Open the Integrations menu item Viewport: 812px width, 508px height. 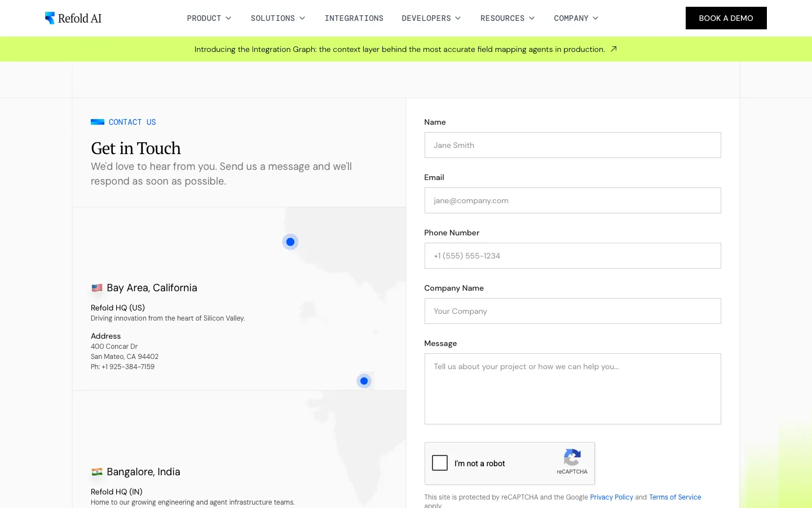pyautogui.click(x=354, y=18)
